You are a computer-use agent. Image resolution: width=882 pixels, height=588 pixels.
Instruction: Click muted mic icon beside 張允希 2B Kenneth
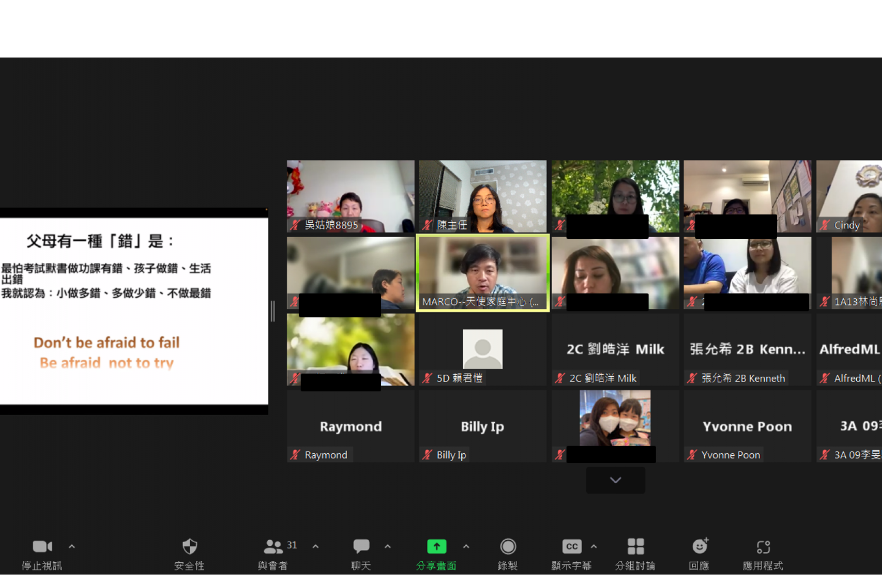[692, 378]
